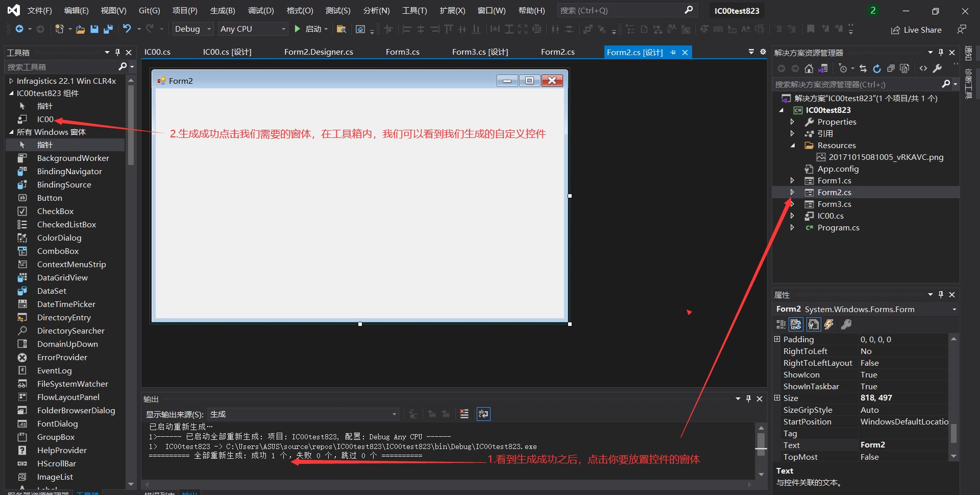
Task: Expand Padding property row
Action: tap(777, 339)
